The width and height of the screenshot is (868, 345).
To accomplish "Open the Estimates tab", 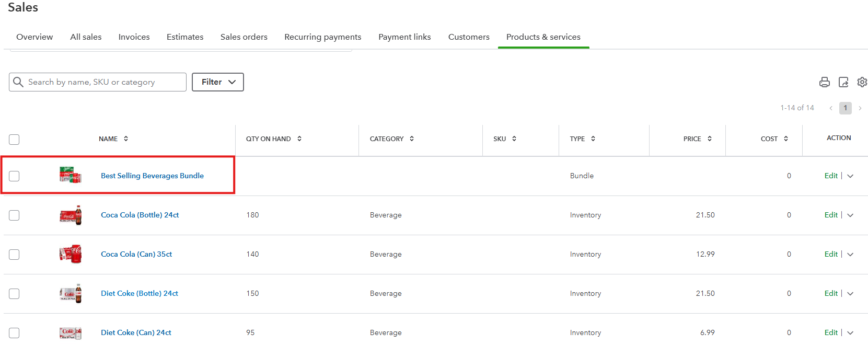I will [185, 37].
